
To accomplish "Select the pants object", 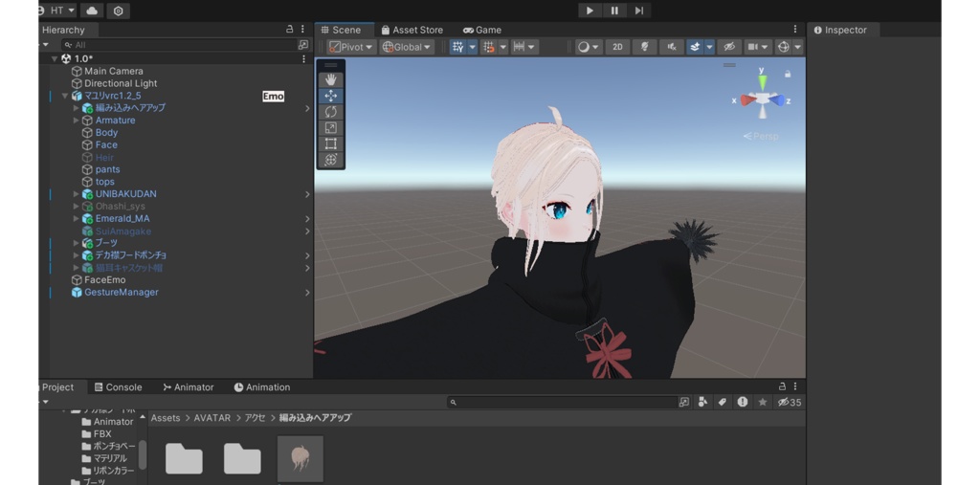I will [x=107, y=169].
